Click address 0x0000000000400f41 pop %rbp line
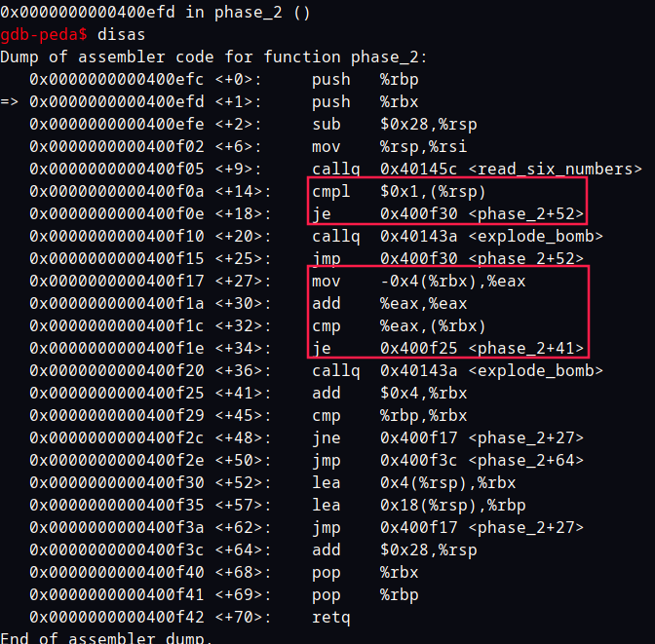The image size is (655, 644). click(x=224, y=594)
